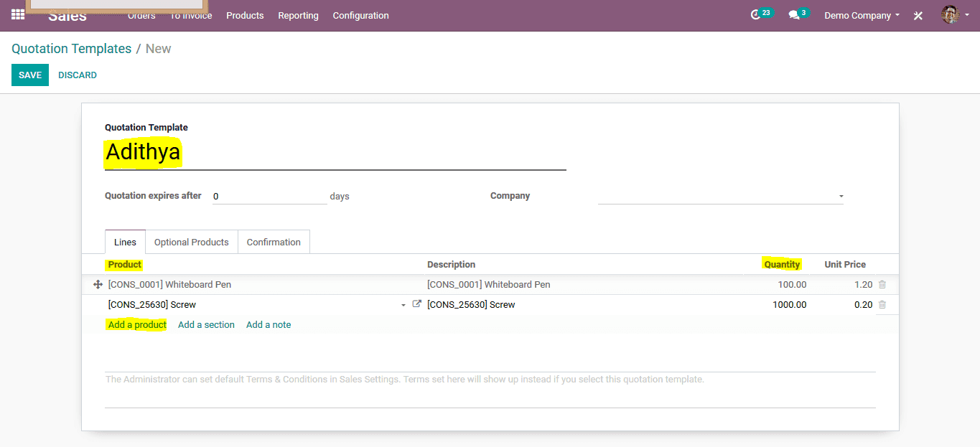This screenshot has width=980, height=447.
Task: Delete the Whiteboard Pen line with trash icon
Action: [x=882, y=285]
